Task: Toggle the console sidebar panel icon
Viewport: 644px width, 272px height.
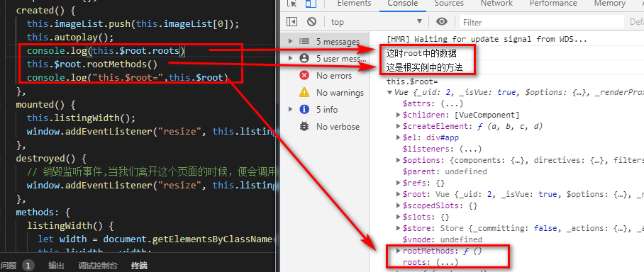Action: point(292,22)
